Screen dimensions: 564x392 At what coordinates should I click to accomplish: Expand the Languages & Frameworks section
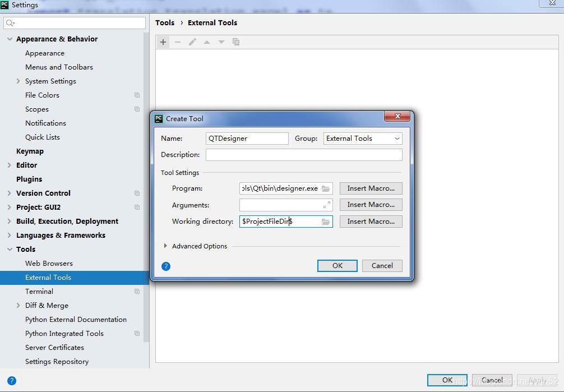click(10, 236)
